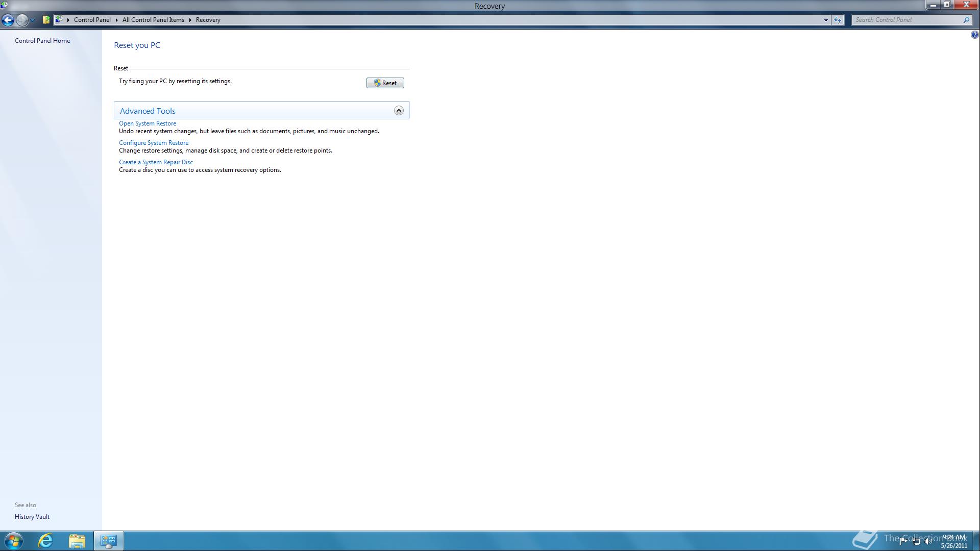980x551 pixels.
Task: Click Configure System Restore link
Action: pos(154,143)
